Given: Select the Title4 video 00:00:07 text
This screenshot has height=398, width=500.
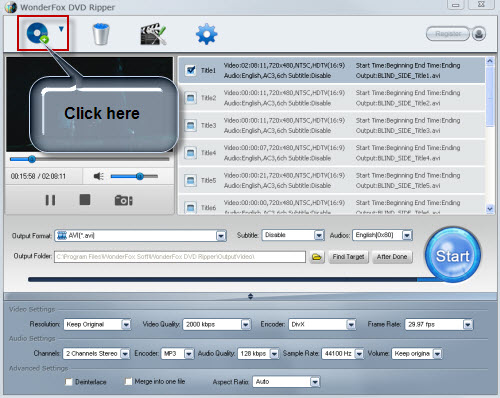Looking at the screenshot, I should (x=284, y=148).
